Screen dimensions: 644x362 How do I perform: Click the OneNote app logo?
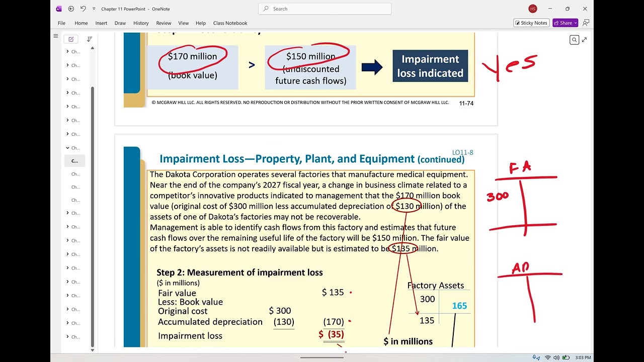[59, 9]
